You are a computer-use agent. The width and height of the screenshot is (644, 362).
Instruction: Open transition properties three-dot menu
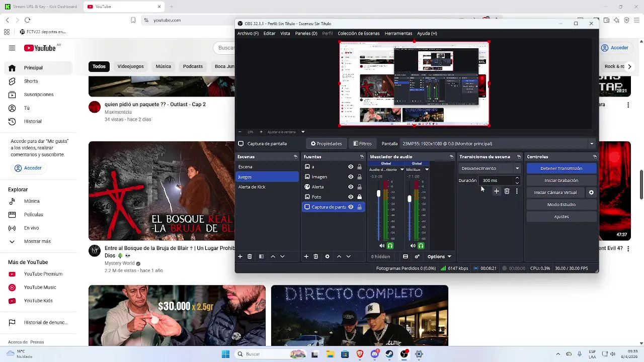click(x=517, y=191)
